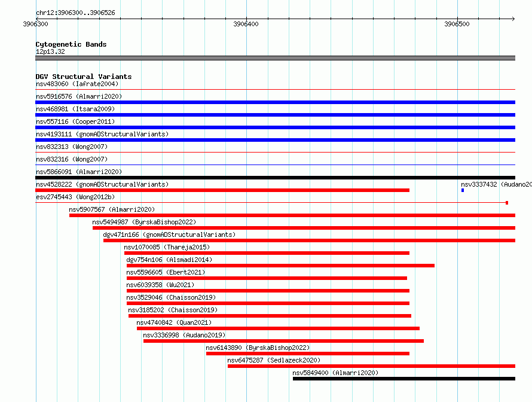Viewport: 532px width, 402px height.
Task: Click the 3906300 ruler position label
Action: click(x=35, y=24)
